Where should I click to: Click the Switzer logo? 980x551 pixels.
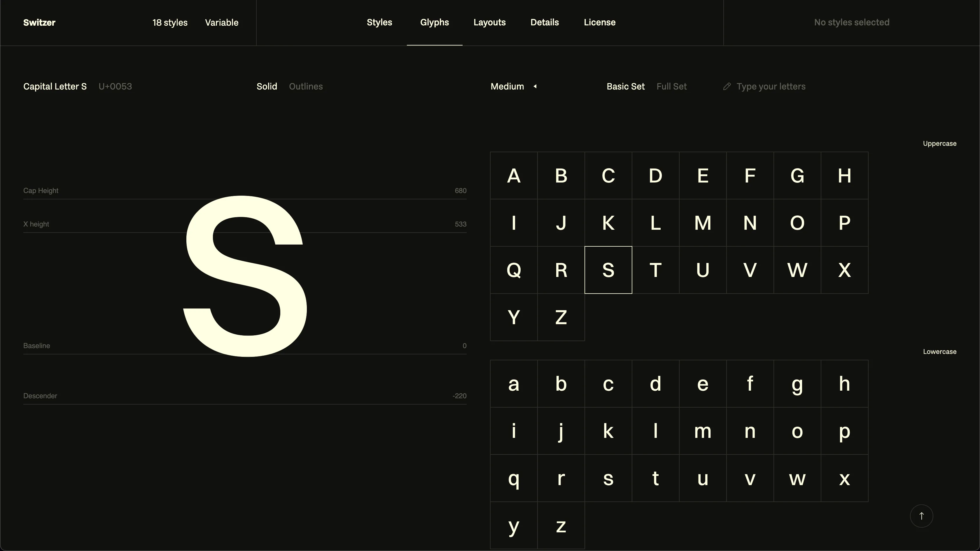click(39, 22)
